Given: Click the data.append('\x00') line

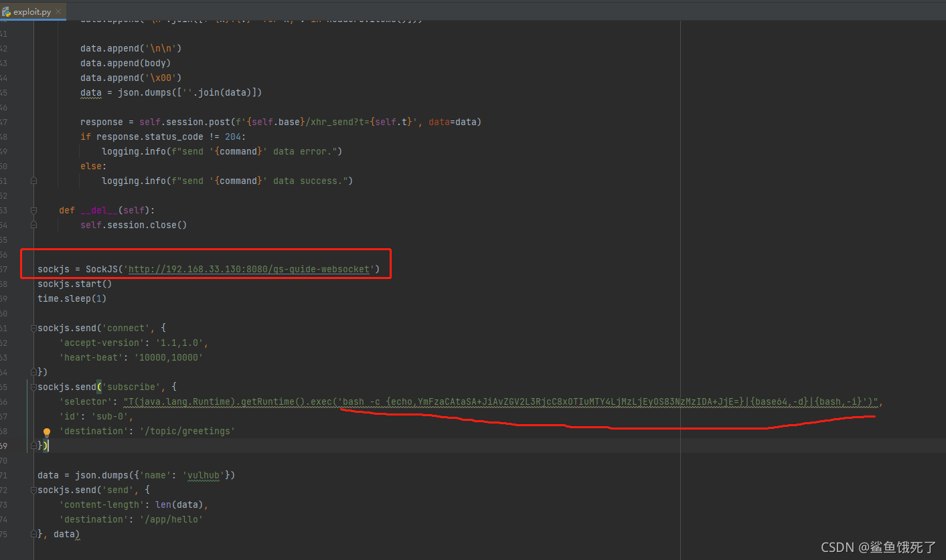Looking at the screenshot, I should pos(131,78).
